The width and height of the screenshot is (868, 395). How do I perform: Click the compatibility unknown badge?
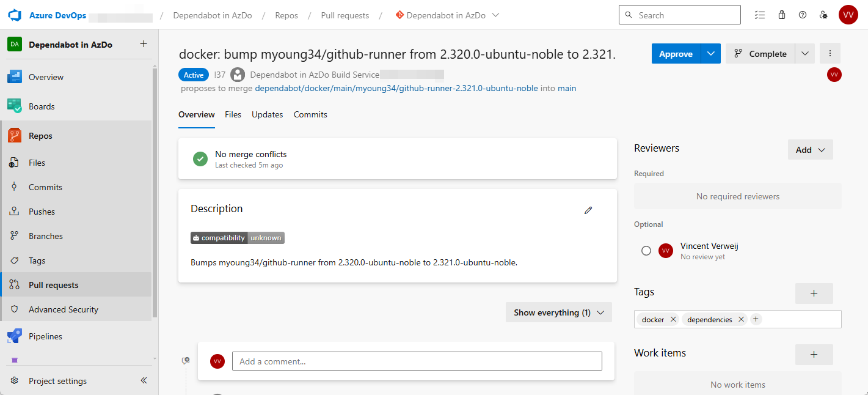238,238
